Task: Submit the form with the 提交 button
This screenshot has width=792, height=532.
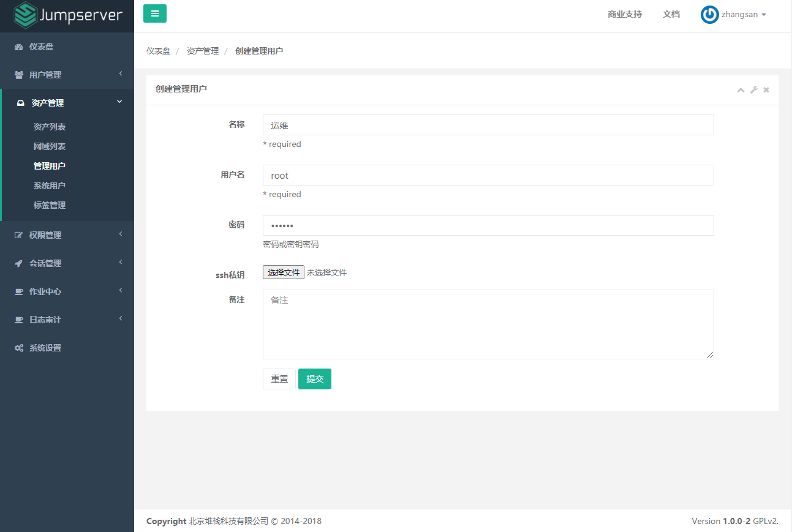Action: pyautogui.click(x=314, y=378)
